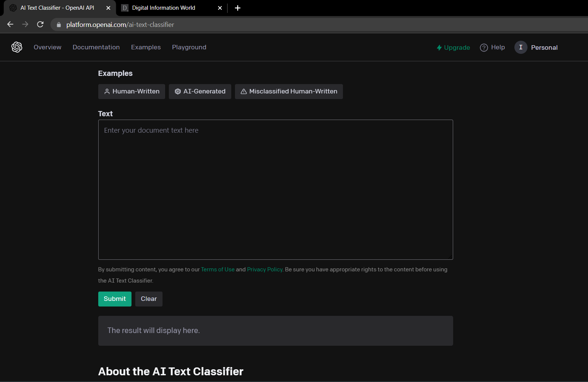
Task: Close the AI Text Classifier tab
Action: point(108,8)
